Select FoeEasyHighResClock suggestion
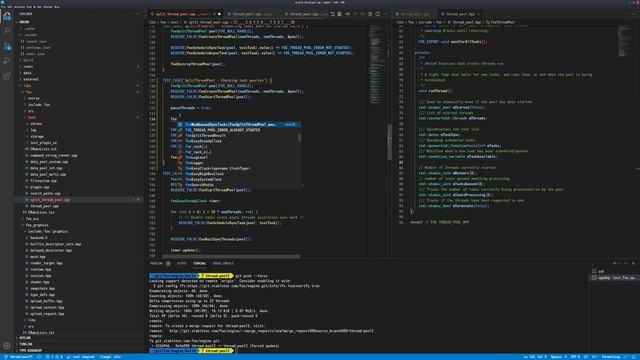This screenshot has height=360, width=640. click(239, 174)
